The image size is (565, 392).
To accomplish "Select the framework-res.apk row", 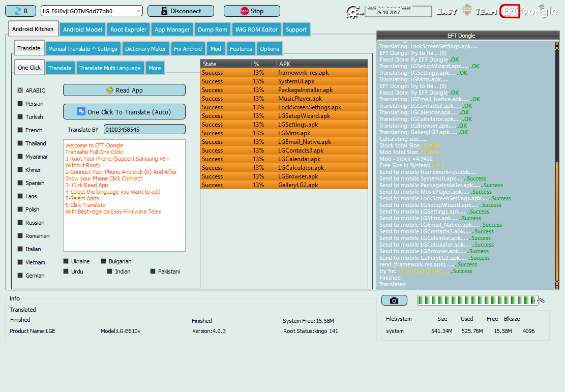I will click(284, 73).
